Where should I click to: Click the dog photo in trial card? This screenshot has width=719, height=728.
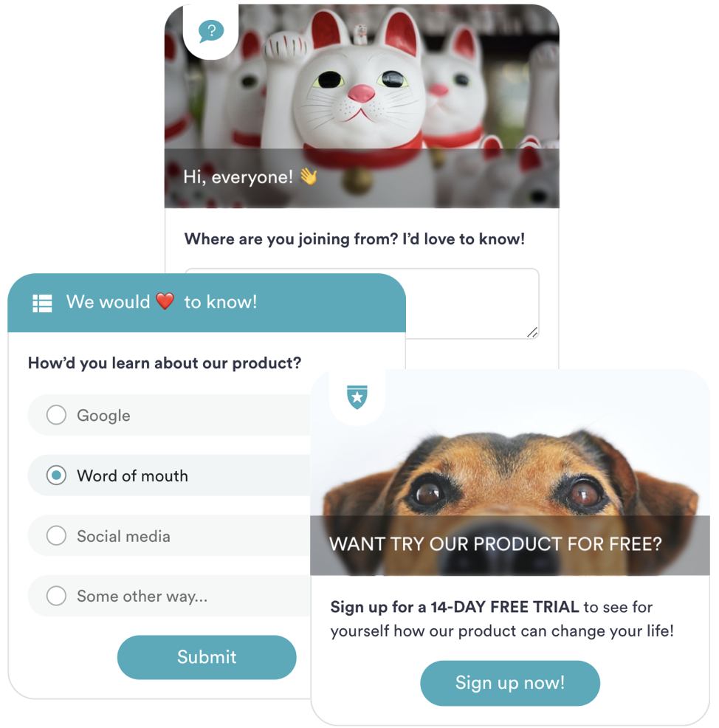509,473
